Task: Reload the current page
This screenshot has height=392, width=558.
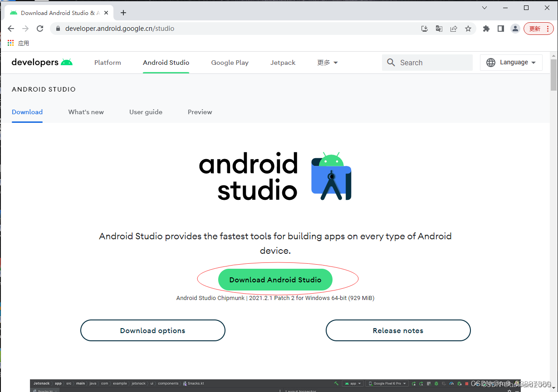Action: (40, 29)
